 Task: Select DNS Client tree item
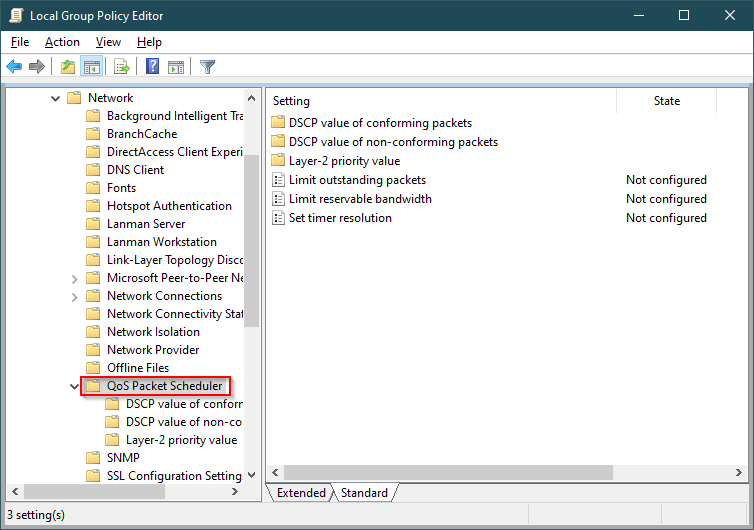[136, 170]
